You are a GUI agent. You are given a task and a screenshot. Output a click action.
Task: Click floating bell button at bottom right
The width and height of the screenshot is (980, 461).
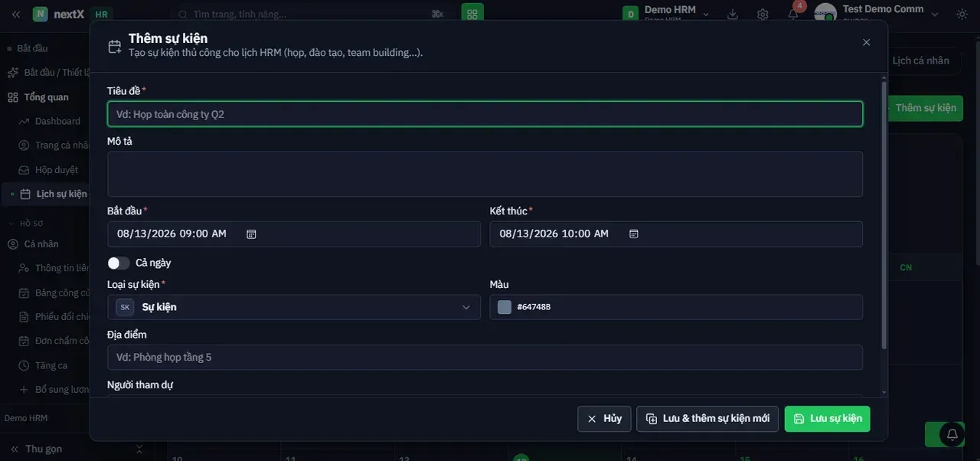point(952,434)
